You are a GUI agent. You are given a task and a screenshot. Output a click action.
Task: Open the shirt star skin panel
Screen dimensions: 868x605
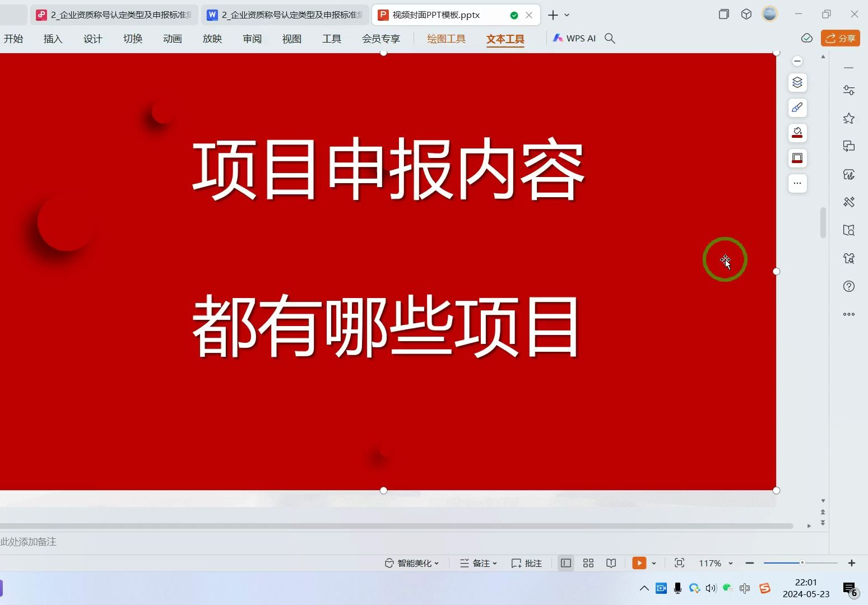[x=849, y=258]
